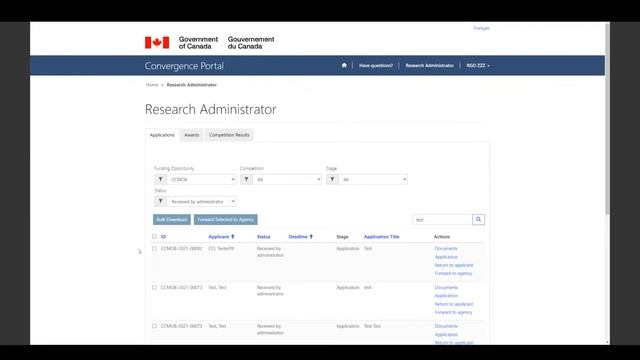Screen dimensions: 640x360
Task: Click Return to applicant for CCMOB-2021-00073
Action: tap(454, 304)
